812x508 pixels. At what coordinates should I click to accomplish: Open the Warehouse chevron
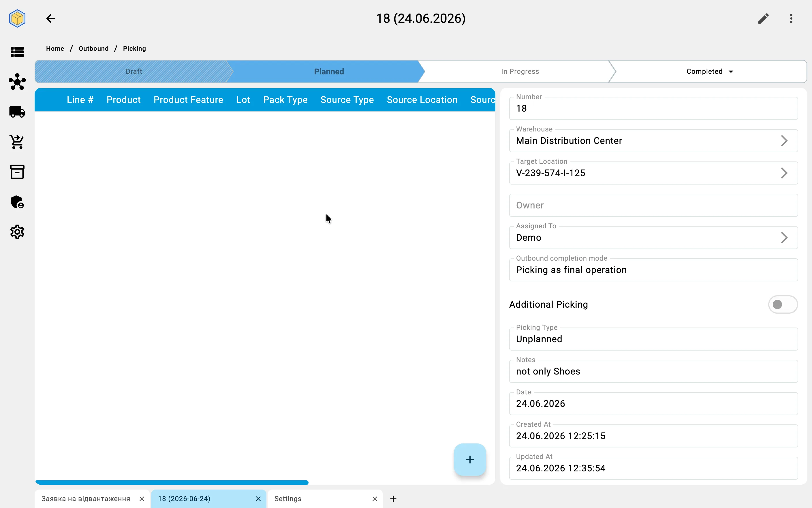coord(784,141)
